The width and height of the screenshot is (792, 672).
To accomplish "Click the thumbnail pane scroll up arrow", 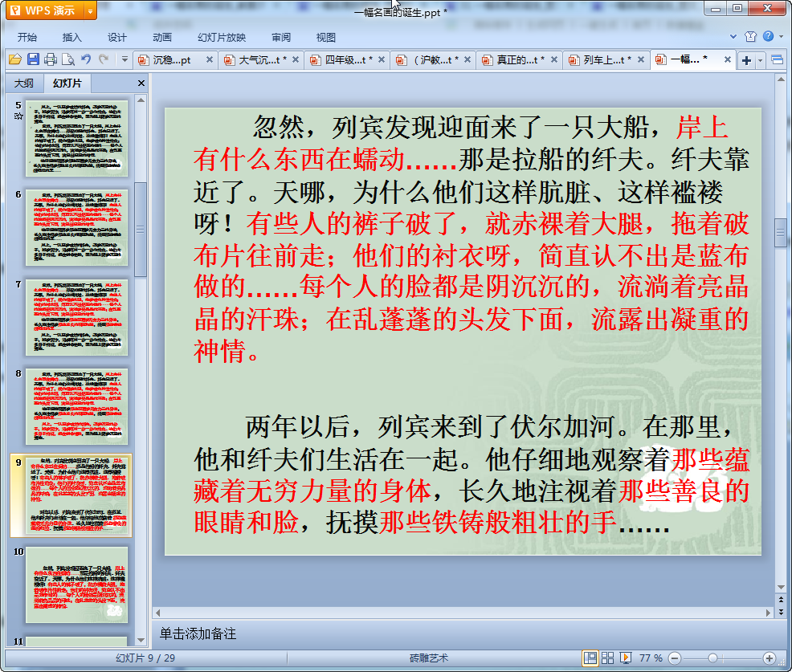I will click(x=141, y=100).
